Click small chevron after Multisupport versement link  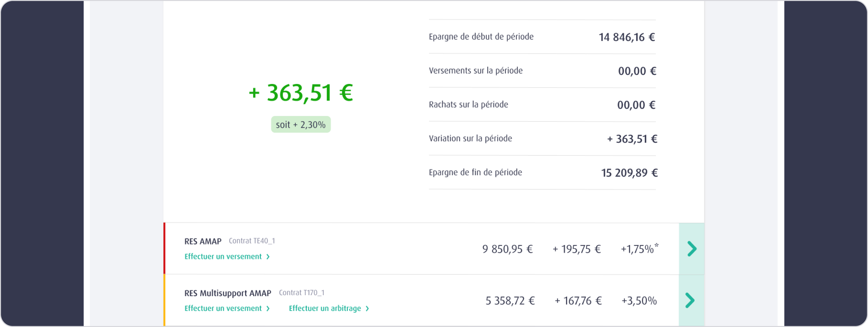click(x=268, y=309)
